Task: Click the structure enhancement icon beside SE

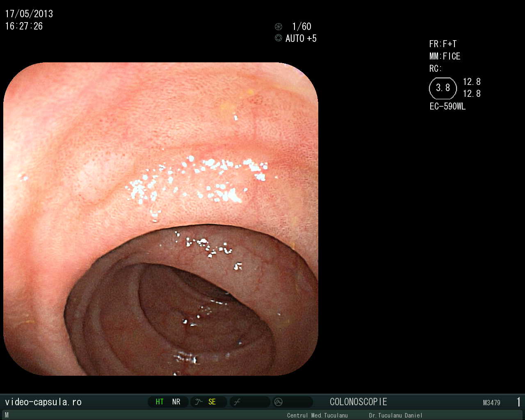Action: [199, 402]
